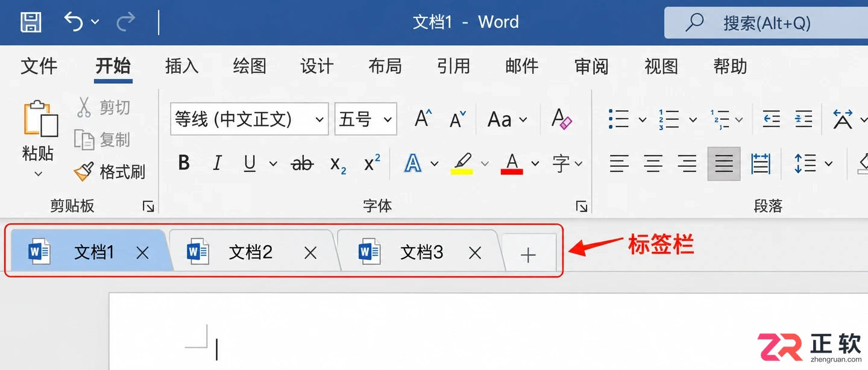Open the bullet list style dropdown arrow
The width and height of the screenshot is (868, 370).
[642, 119]
